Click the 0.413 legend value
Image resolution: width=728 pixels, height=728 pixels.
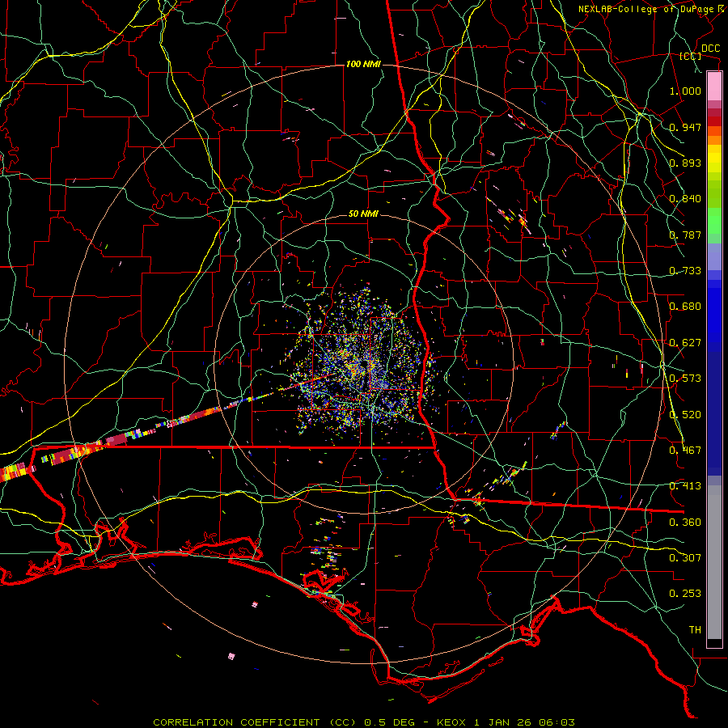point(685,486)
